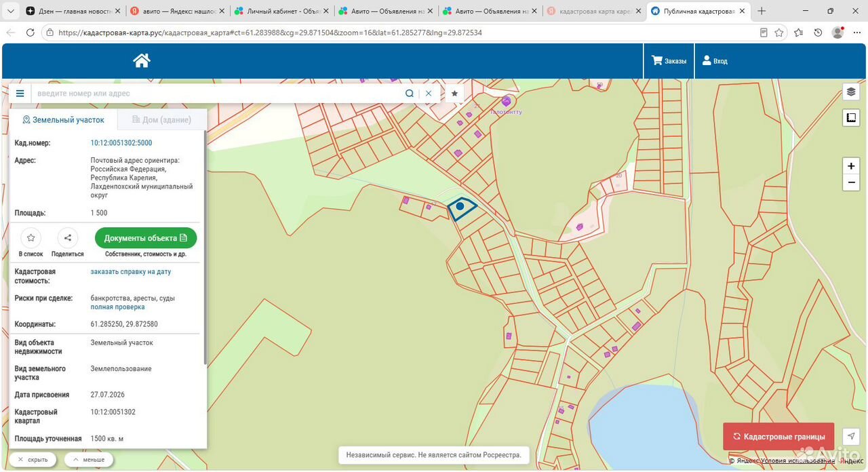Click the browser address bar URL
Screen dimensions: 868x472
(x=270, y=33)
